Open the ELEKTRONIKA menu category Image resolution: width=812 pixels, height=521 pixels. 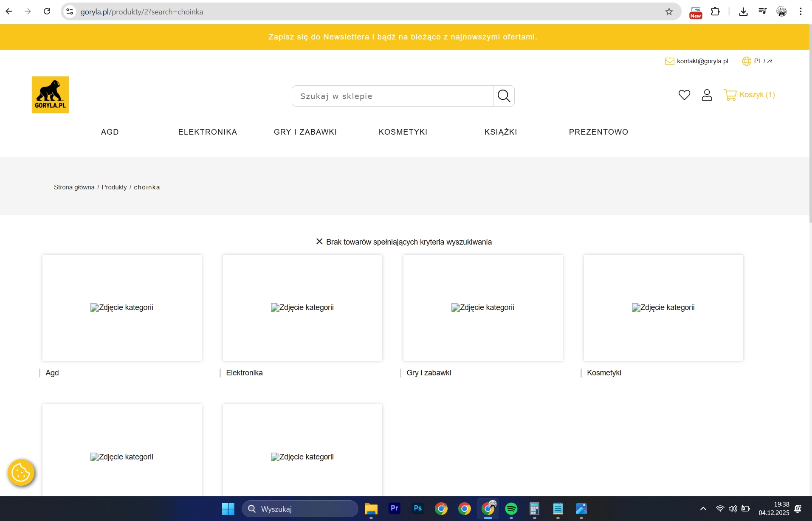coord(208,132)
